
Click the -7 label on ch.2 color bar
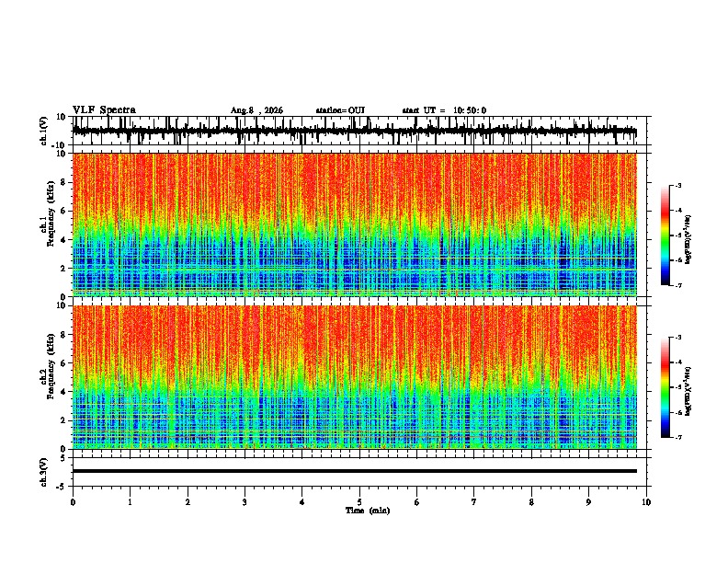pyautogui.click(x=677, y=437)
